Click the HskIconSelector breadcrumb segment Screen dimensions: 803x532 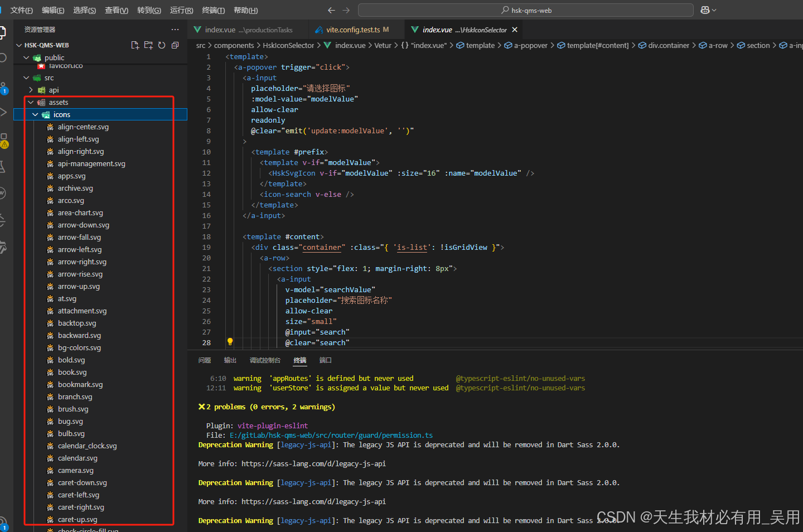pos(288,45)
